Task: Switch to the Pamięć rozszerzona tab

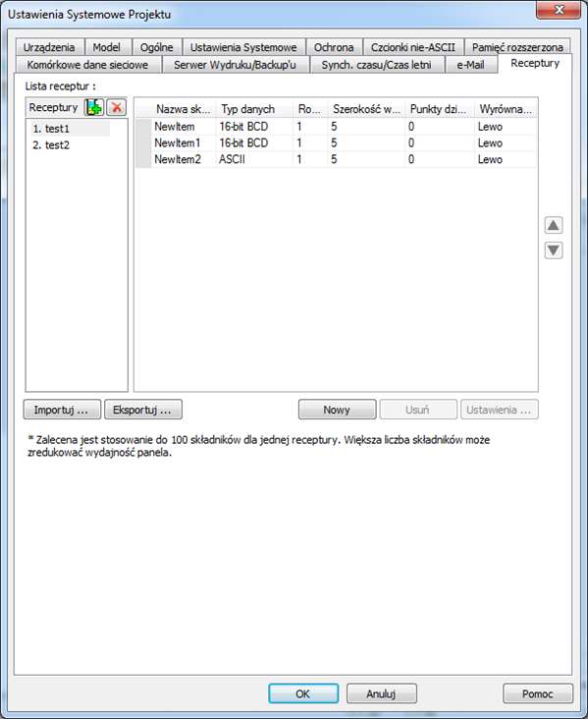Action: [x=517, y=47]
